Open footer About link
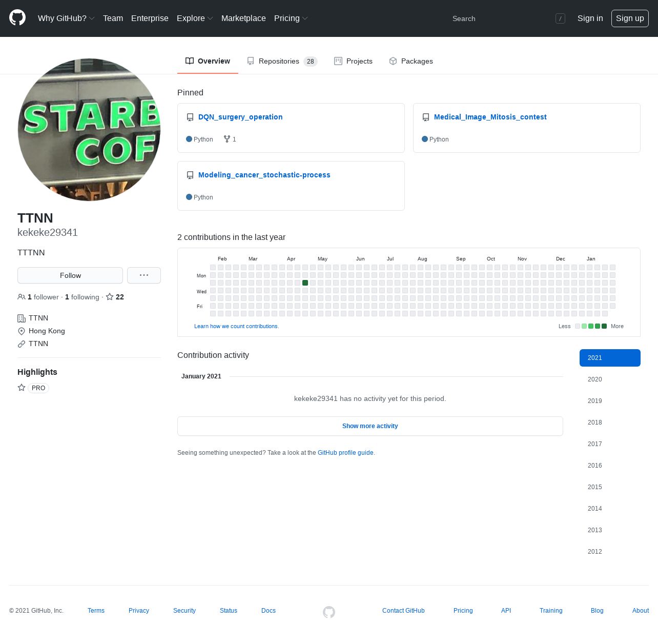658x644 pixels. [641, 611]
